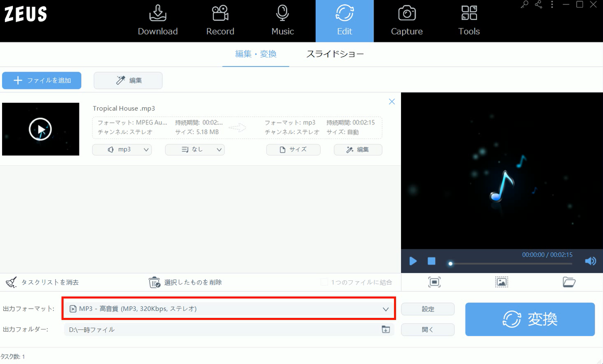Play the preview in the player
603x364 pixels.
pos(413,261)
